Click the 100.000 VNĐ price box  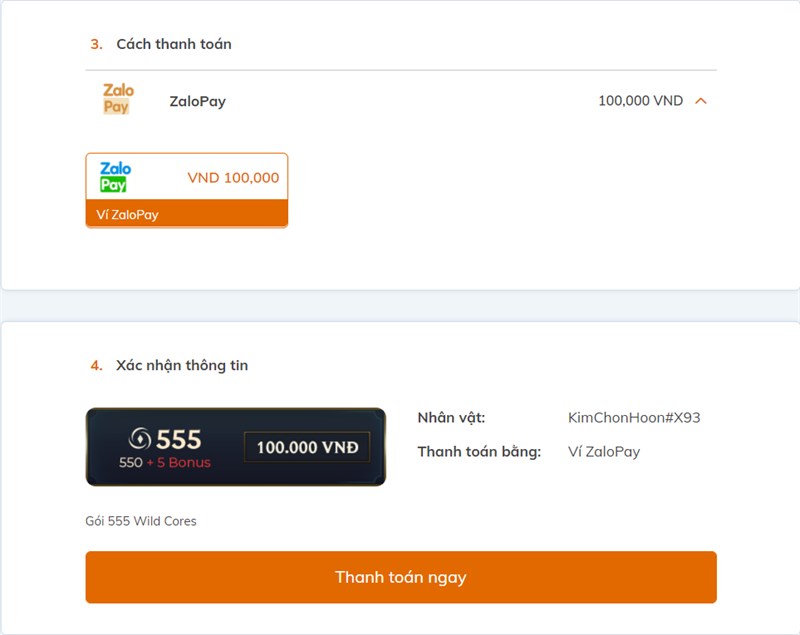(x=307, y=447)
